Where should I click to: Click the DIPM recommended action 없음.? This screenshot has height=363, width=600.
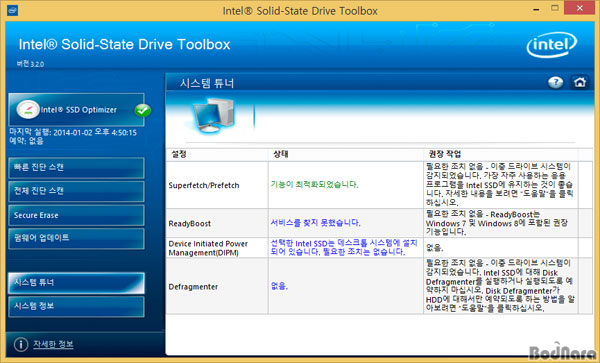(x=435, y=248)
